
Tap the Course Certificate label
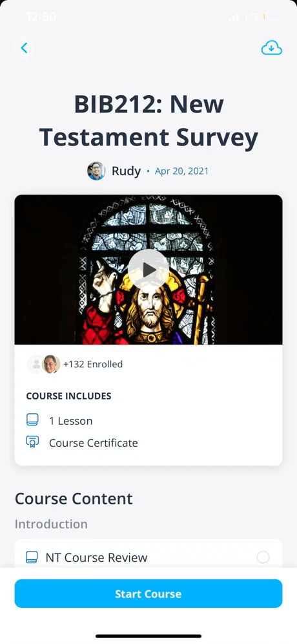94,443
